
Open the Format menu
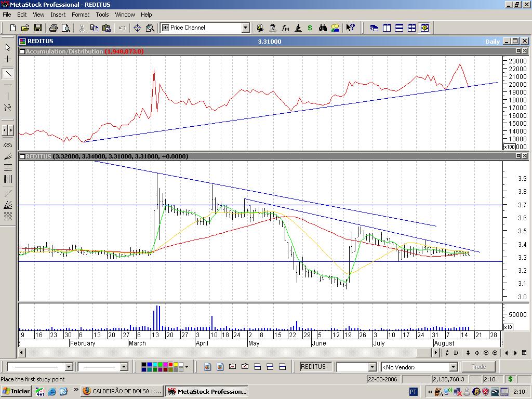pyautogui.click(x=81, y=15)
